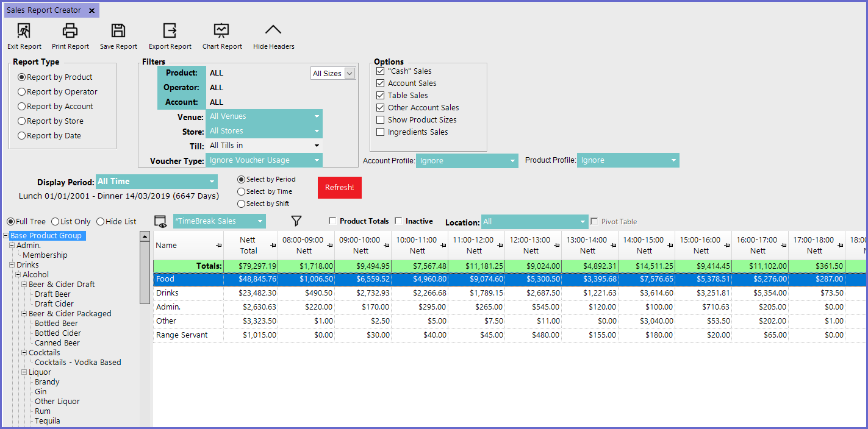Click the Product filter label button
Viewport: 868px width, 429px height.
coord(181,73)
